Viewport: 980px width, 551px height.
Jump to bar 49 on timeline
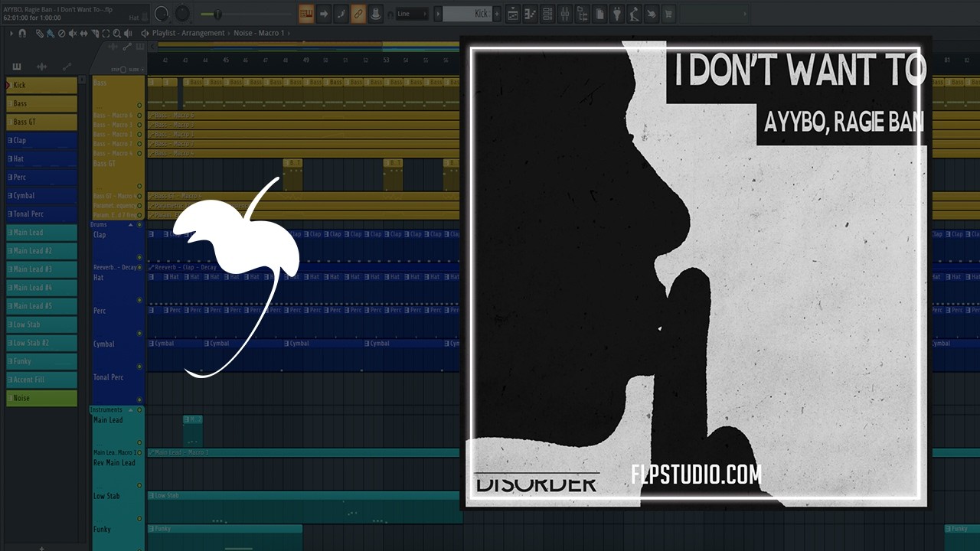[305, 60]
